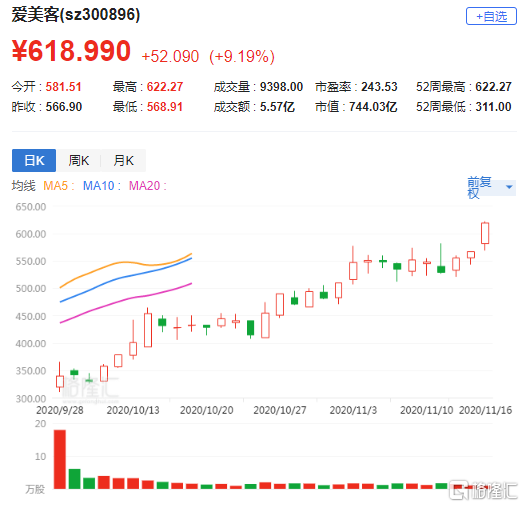Click the 成交额 value 5.57亿

(277, 107)
